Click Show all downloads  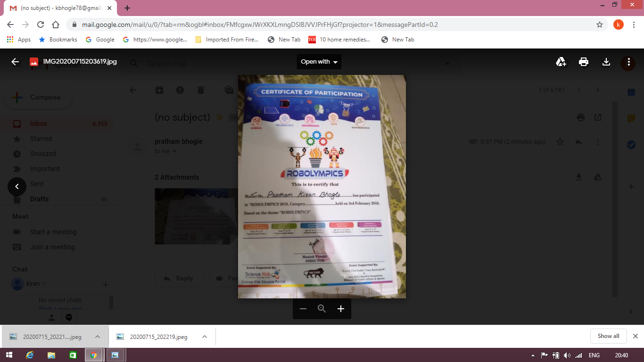[608, 336]
